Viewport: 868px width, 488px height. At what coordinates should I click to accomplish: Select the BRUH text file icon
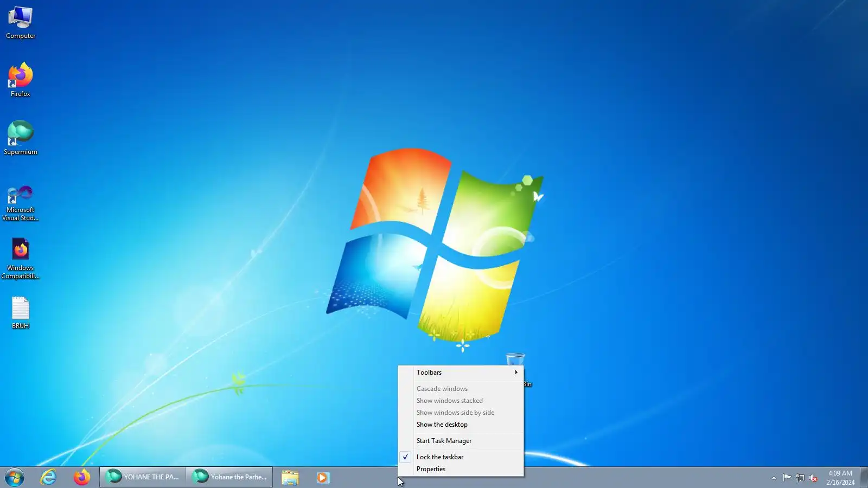click(x=21, y=313)
